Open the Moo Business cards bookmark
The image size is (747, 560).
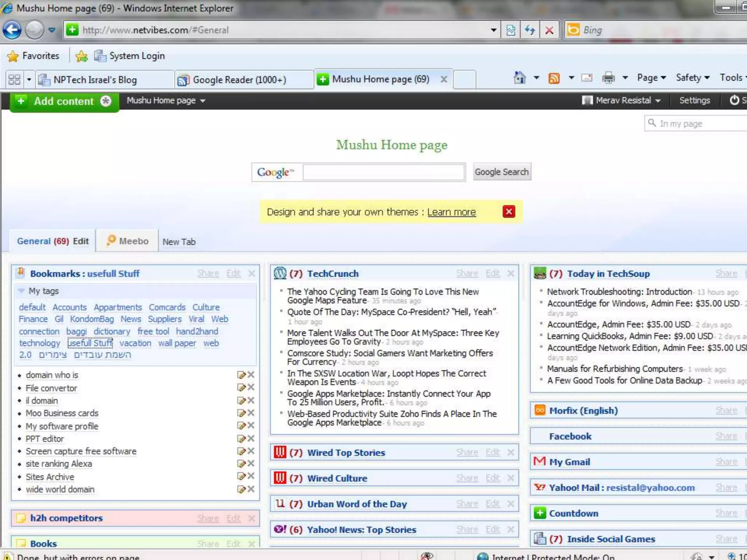tap(62, 413)
